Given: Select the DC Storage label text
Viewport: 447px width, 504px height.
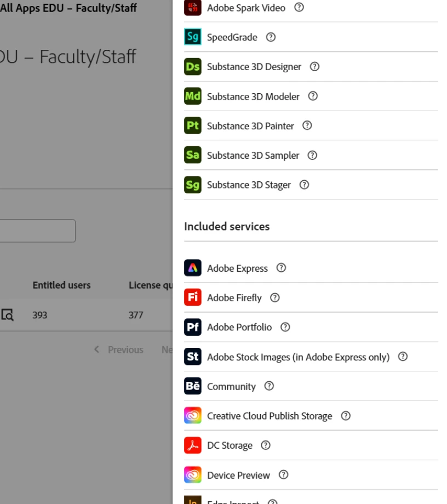Looking at the screenshot, I should click(x=230, y=445).
